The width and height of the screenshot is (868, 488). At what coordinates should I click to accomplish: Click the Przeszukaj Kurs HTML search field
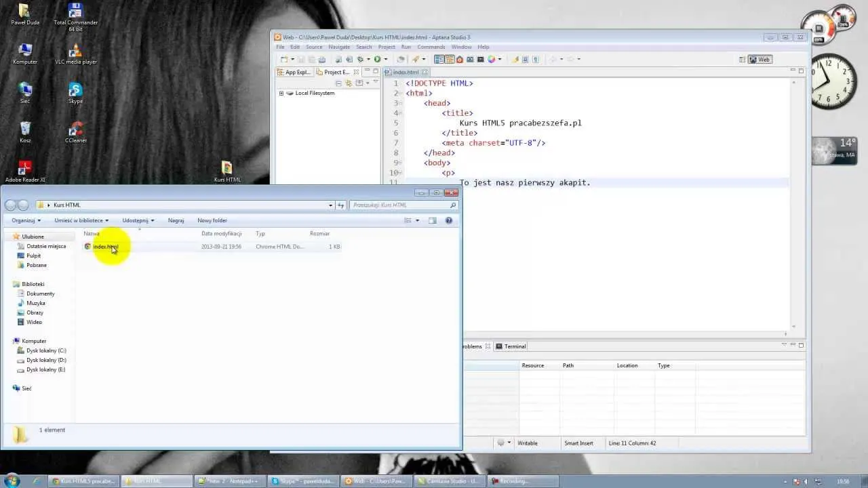click(x=400, y=205)
